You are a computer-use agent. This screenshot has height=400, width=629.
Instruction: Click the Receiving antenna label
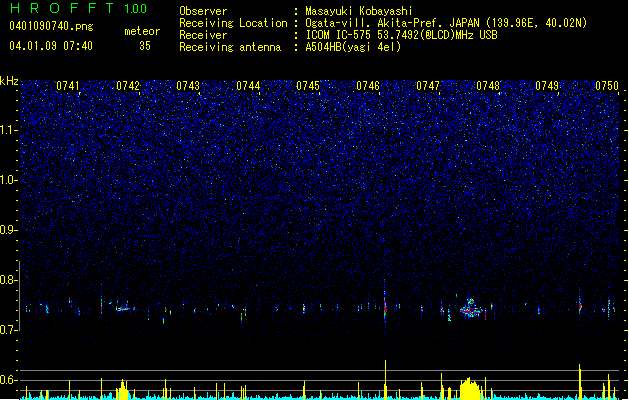pyautogui.click(x=230, y=47)
